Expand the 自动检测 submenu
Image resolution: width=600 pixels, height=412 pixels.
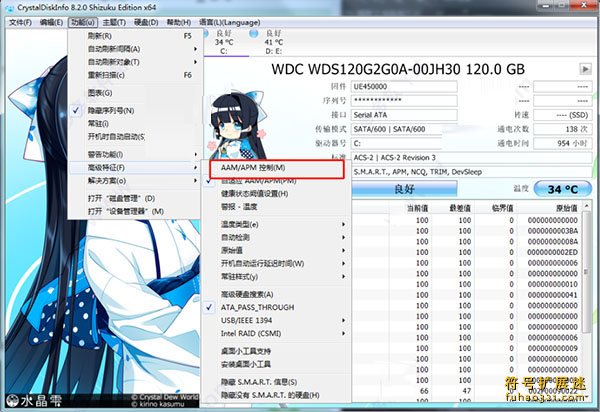(x=276, y=238)
